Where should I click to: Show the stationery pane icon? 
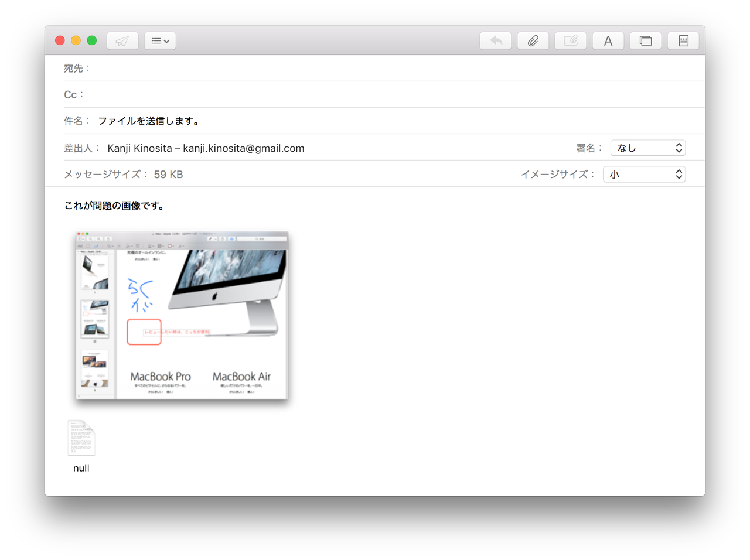(683, 41)
